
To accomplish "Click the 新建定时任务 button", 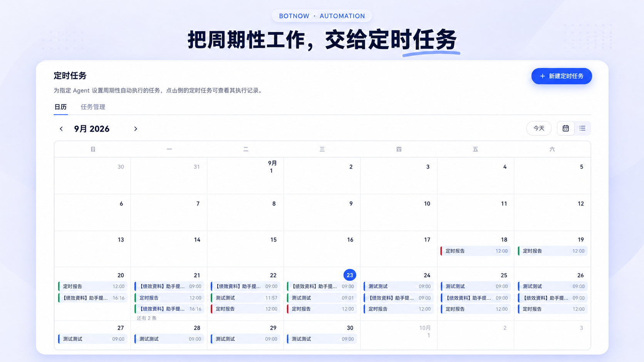I will click(562, 76).
